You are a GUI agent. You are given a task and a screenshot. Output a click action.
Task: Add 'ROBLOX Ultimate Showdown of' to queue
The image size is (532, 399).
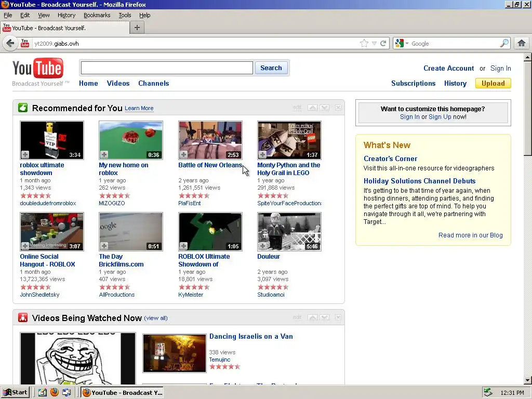coord(183,246)
